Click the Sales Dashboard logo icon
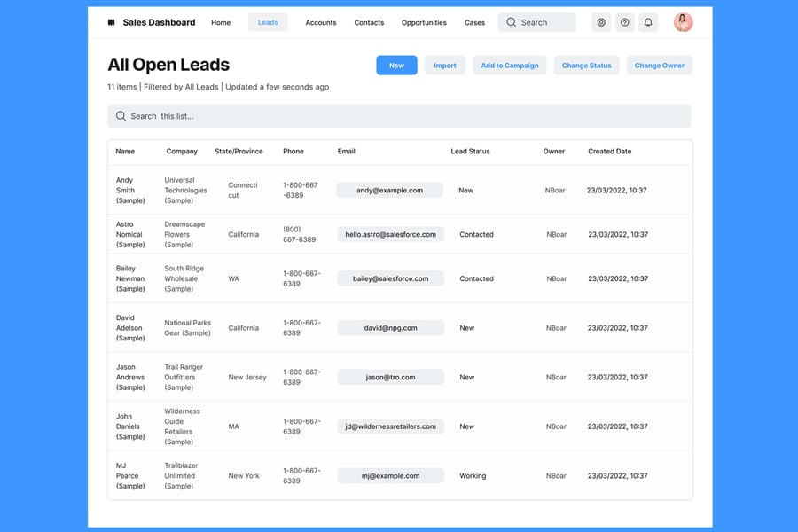 (x=112, y=23)
